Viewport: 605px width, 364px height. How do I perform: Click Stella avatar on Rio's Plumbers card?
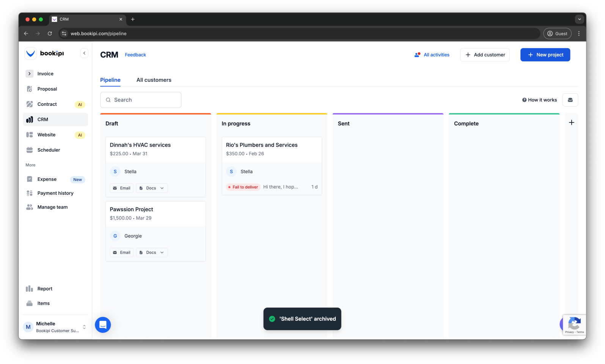(x=231, y=172)
